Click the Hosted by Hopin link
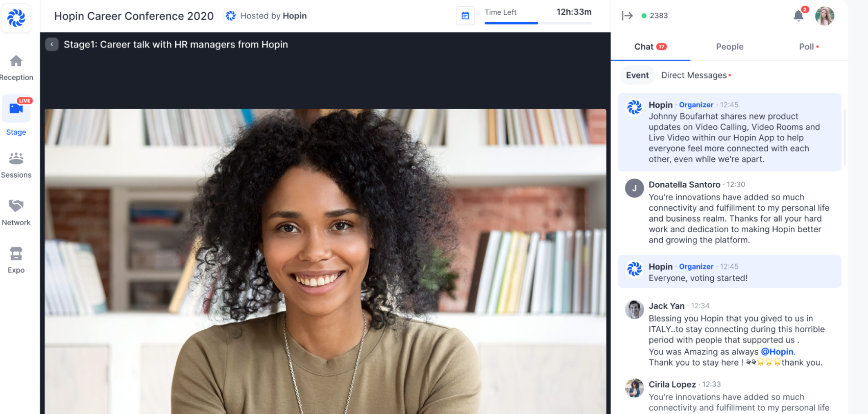This screenshot has height=414, width=868. [x=273, y=16]
